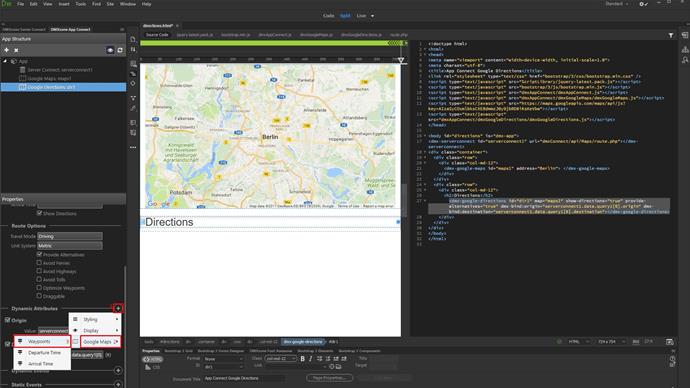690x388 pixels.
Task: Select Google Maps: maps1 in the tree
Action: point(49,78)
